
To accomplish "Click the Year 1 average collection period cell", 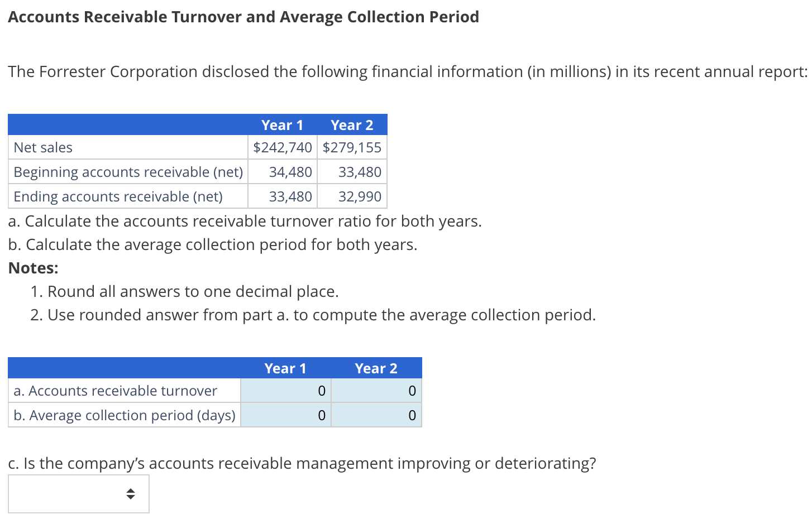I will click(x=285, y=415).
